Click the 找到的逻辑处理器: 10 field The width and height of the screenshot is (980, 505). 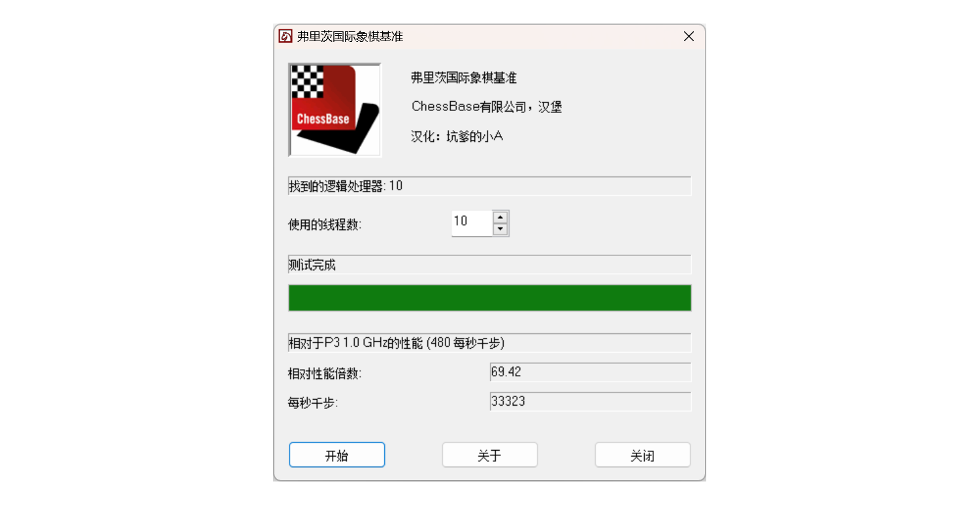490,186
